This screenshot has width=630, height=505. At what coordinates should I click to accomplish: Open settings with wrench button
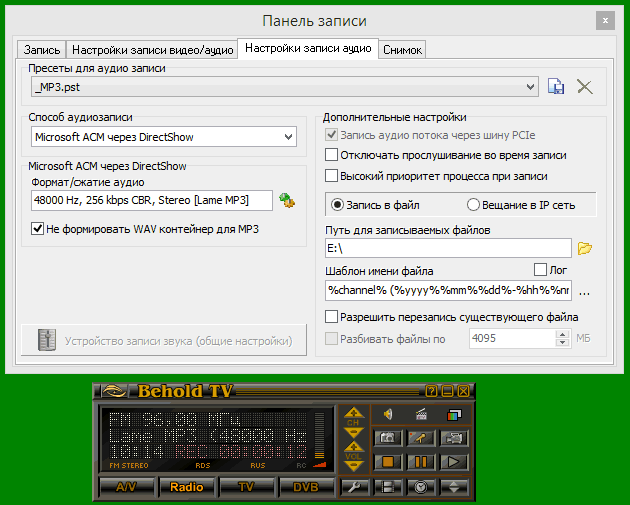coord(354,487)
